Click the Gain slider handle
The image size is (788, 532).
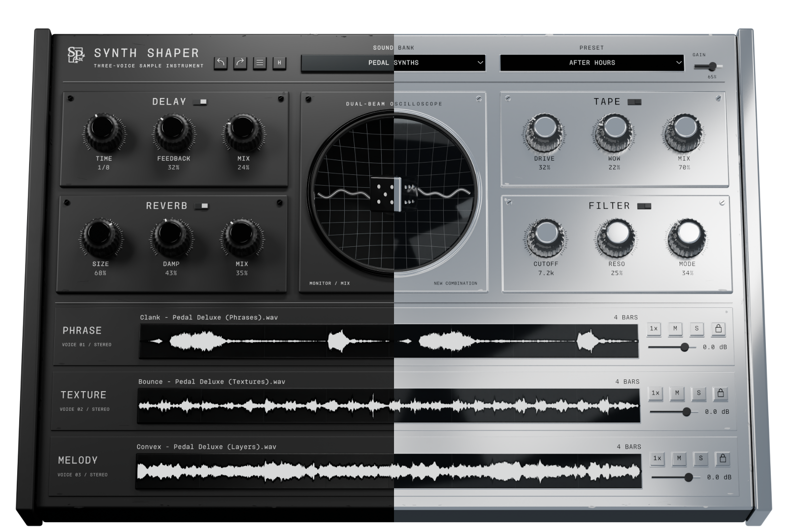712,66
